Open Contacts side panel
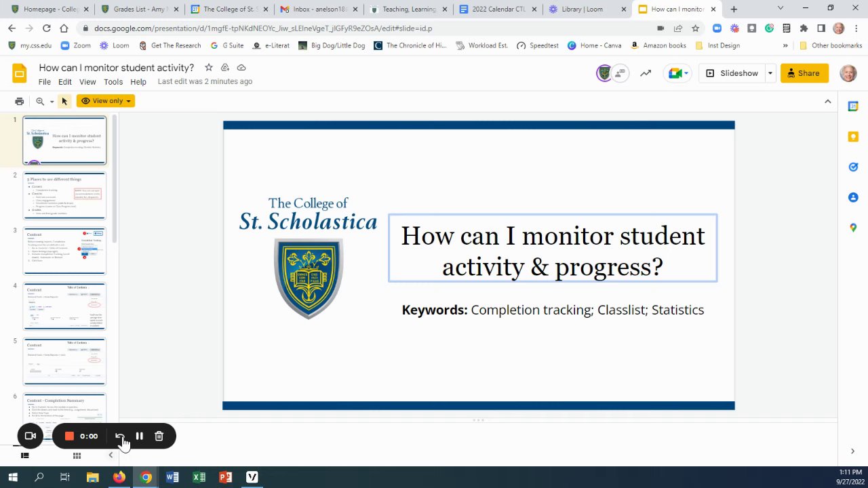868x488 pixels. point(853,197)
